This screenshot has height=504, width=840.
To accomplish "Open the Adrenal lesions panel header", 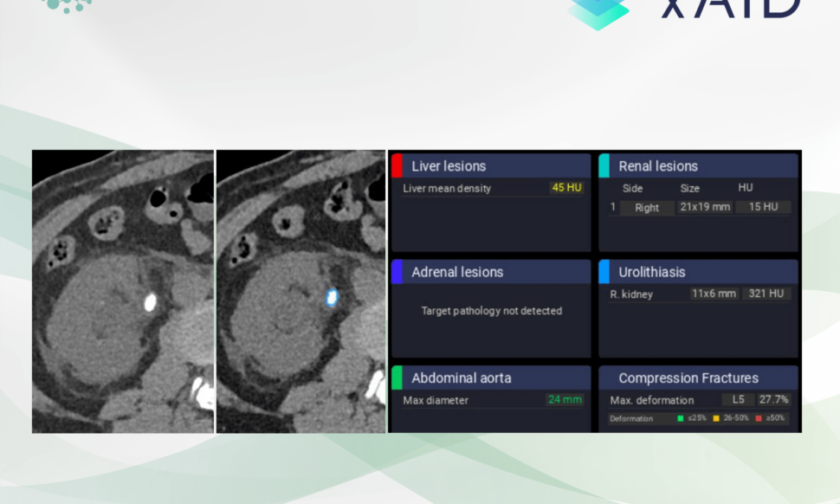I will (x=491, y=272).
